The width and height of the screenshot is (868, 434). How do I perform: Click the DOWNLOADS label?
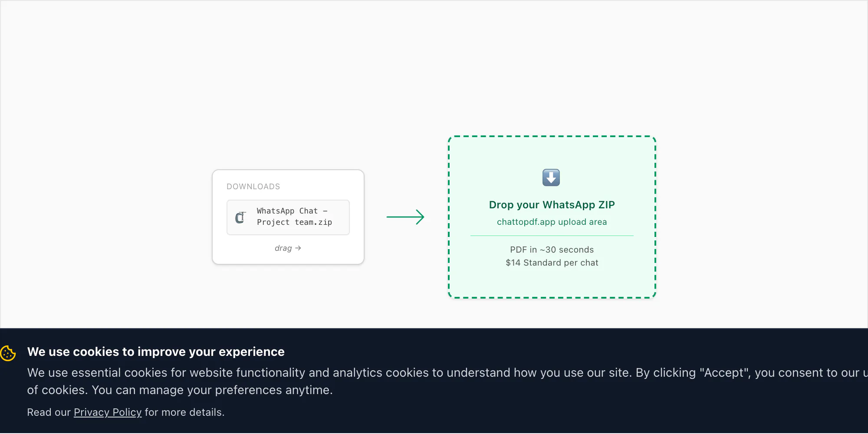tap(253, 187)
